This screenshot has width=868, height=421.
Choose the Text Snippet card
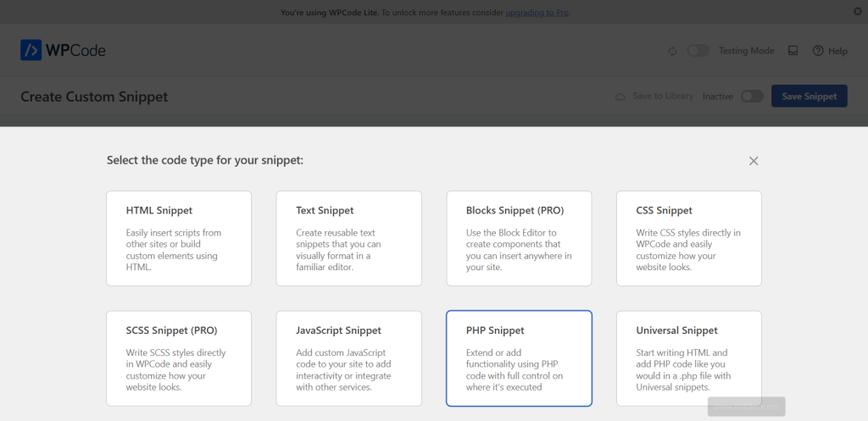point(348,238)
